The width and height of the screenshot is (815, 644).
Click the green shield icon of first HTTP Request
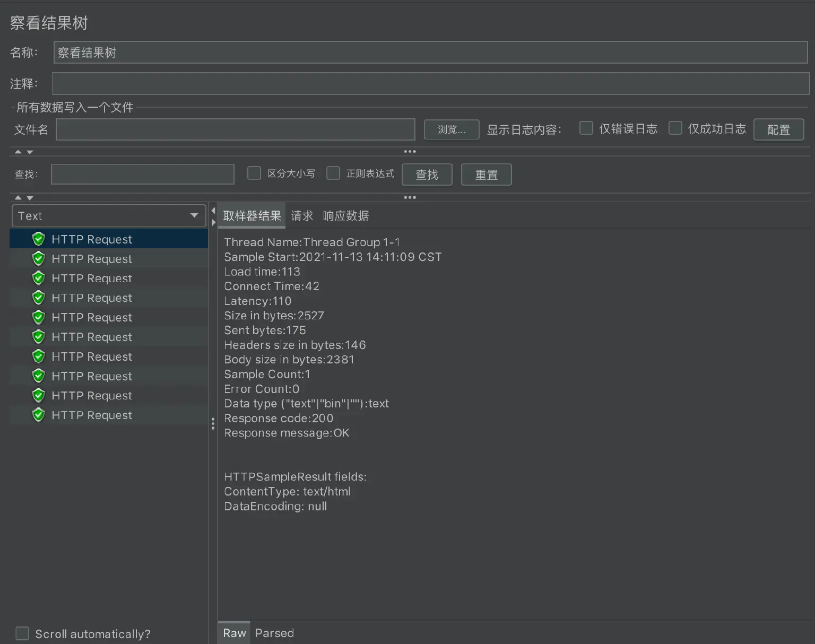(38, 239)
